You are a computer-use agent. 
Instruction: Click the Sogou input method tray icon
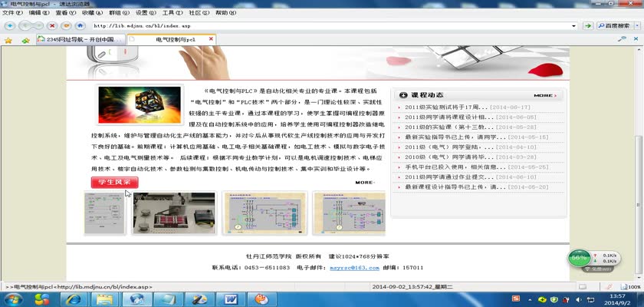click(515, 299)
